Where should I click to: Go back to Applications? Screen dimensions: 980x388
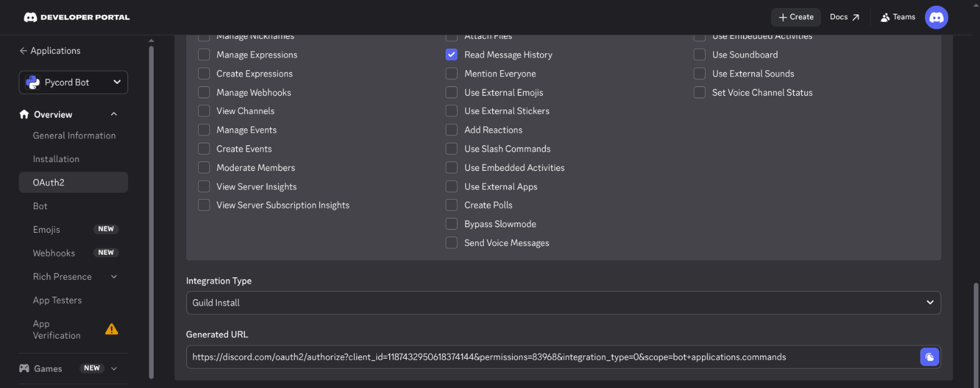click(50, 51)
